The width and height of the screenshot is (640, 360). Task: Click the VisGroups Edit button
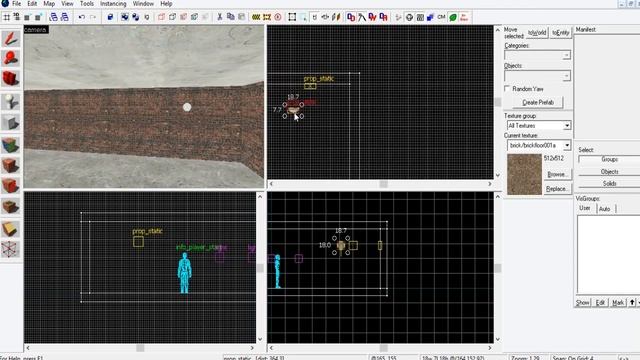(600, 302)
